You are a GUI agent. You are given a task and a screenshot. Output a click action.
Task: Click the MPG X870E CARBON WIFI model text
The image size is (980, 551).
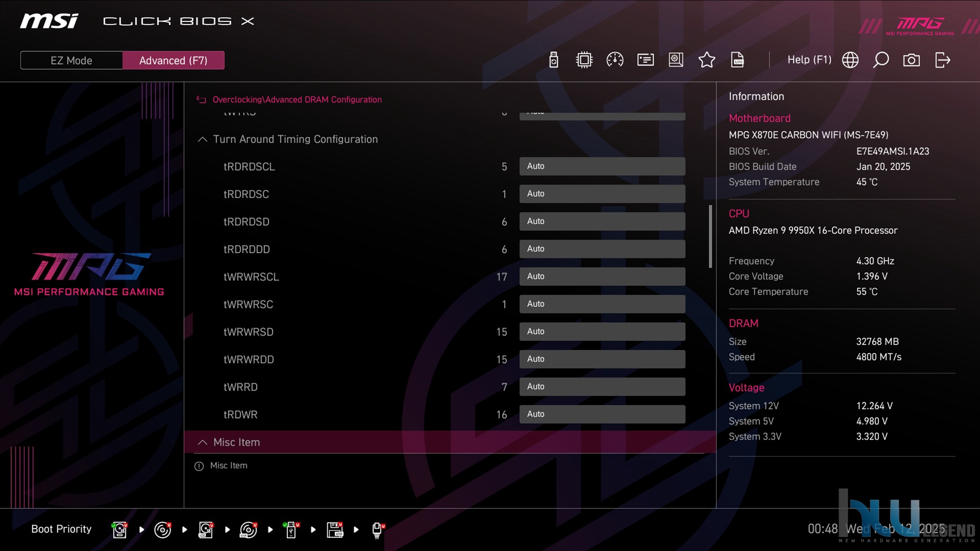[x=808, y=135]
